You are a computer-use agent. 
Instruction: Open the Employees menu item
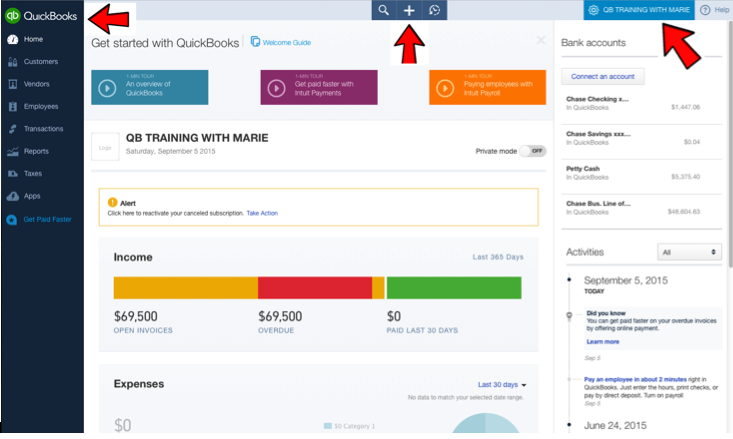tap(42, 107)
